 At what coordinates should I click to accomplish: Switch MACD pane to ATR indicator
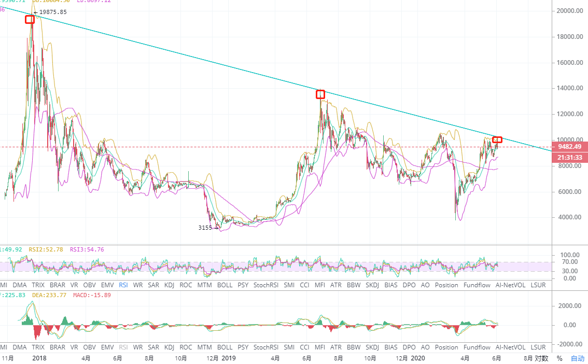pos(335,347)
